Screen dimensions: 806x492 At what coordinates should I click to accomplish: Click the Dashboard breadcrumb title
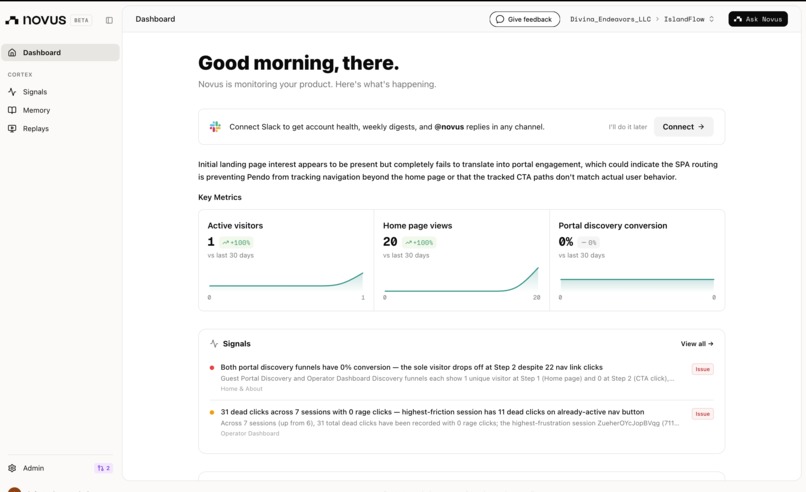click(155, 19)
